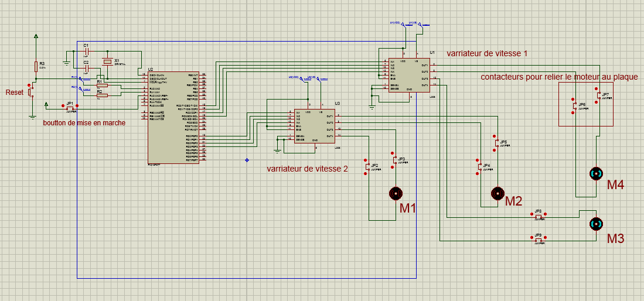Select the U2 microcontroller chip body
This screenshot has width=644, height=301.
pos(173,118)
